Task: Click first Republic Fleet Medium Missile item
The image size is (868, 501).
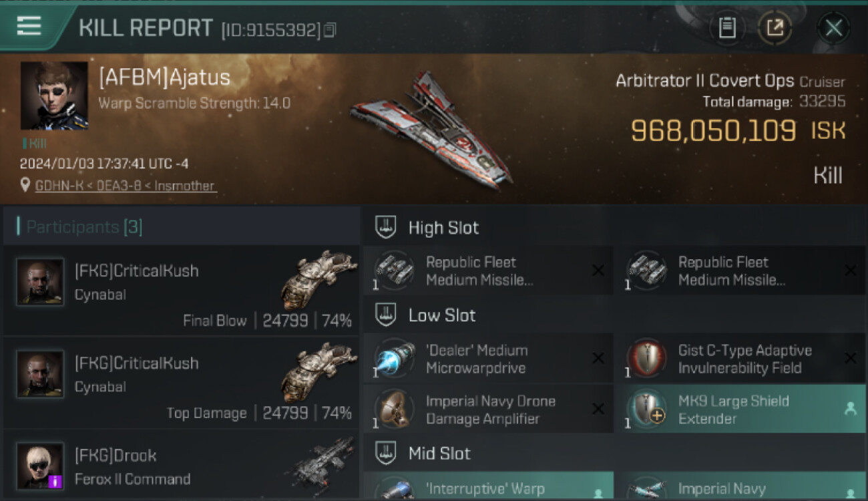Action: (487, 271)
